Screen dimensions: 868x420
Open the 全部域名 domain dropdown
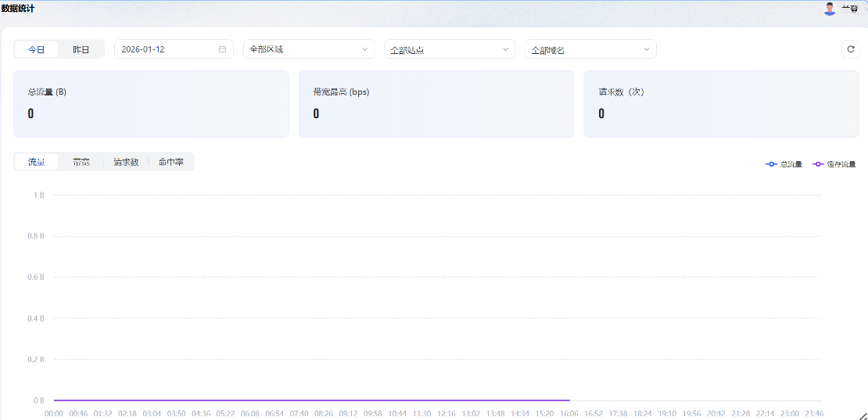pos(590,49)
